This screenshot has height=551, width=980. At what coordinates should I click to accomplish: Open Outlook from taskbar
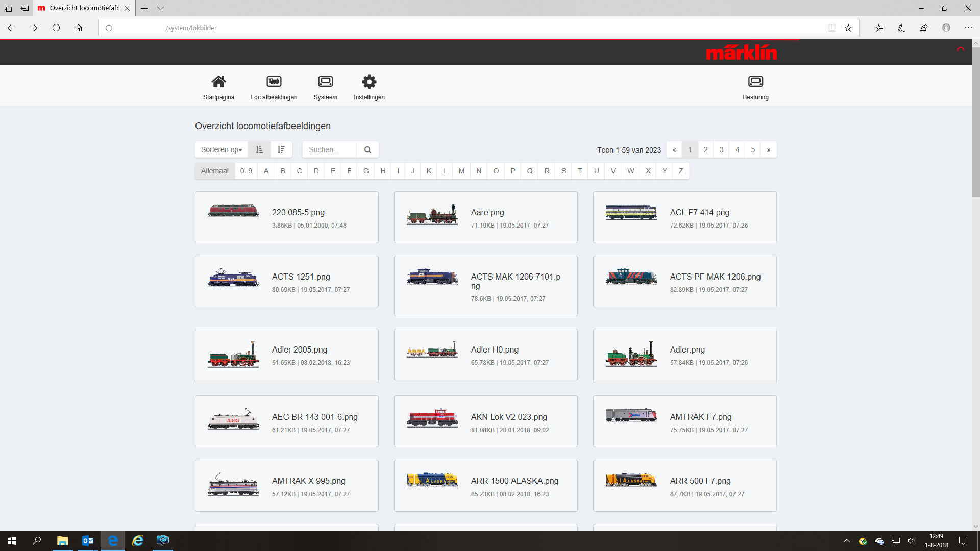(x=88, y=541)
